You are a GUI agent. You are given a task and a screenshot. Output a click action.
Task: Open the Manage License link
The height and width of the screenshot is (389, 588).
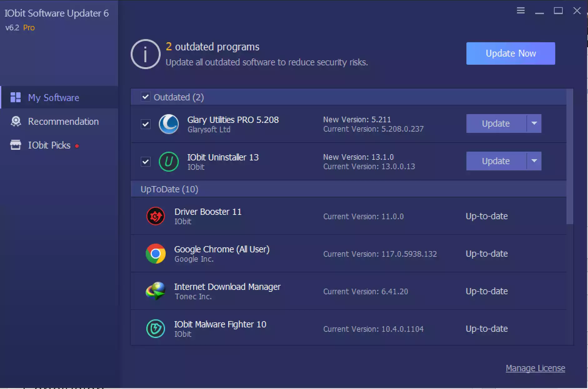click(535, 368)
